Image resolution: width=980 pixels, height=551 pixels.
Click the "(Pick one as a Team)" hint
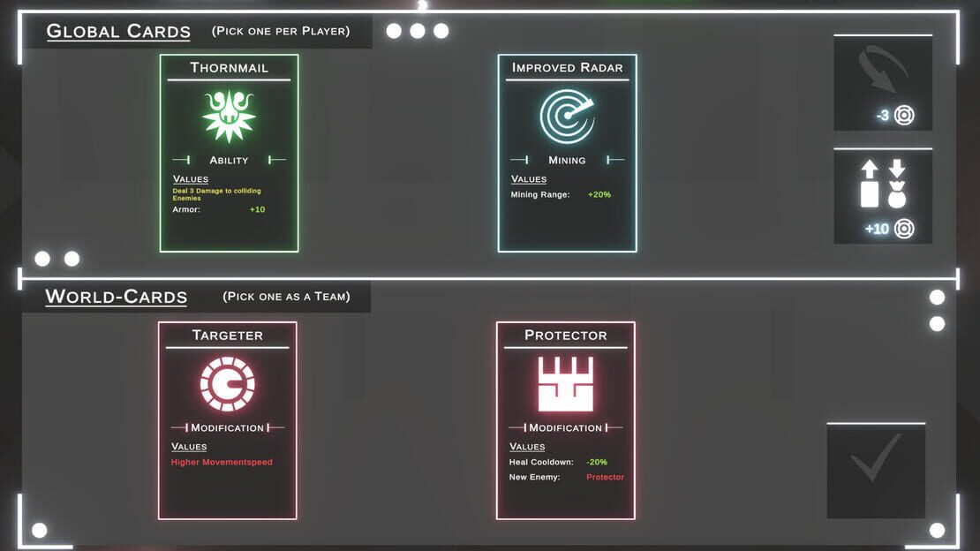coord(286,297)
